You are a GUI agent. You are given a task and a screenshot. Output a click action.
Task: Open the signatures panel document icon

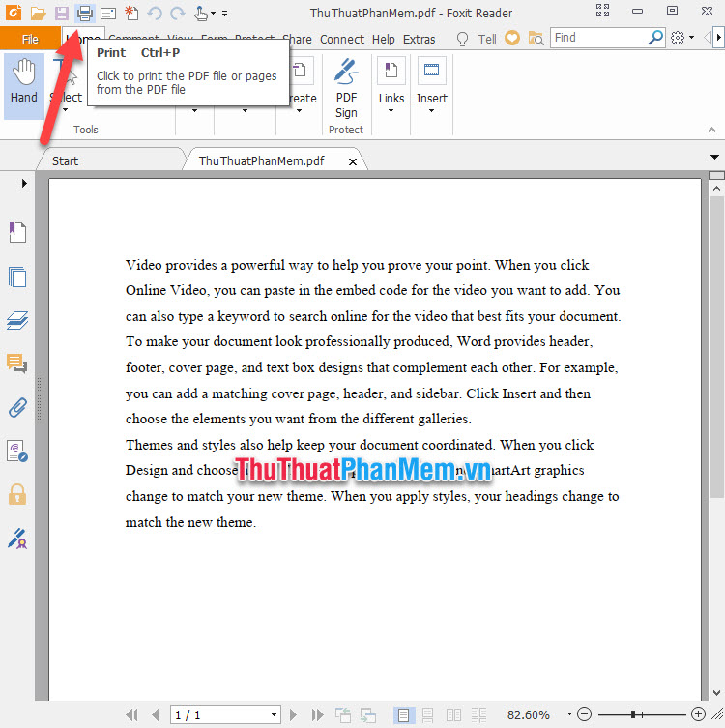[17, 451]
